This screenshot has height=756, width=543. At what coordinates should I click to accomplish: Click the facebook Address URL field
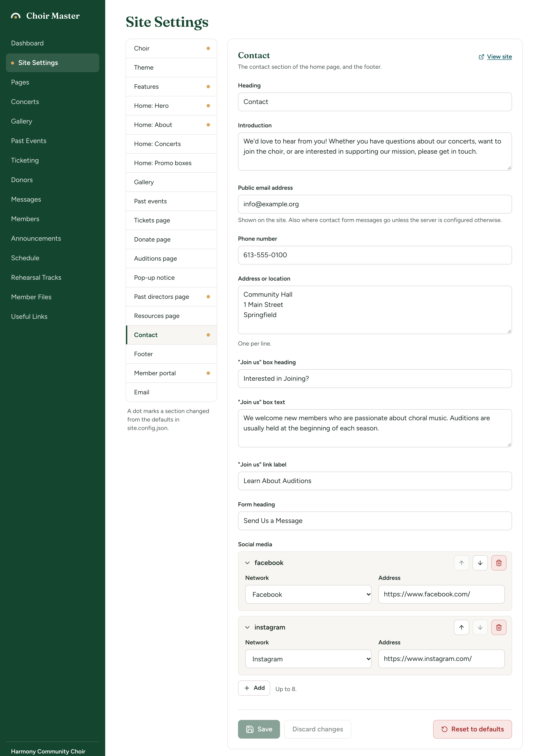(x=441, y=594)
